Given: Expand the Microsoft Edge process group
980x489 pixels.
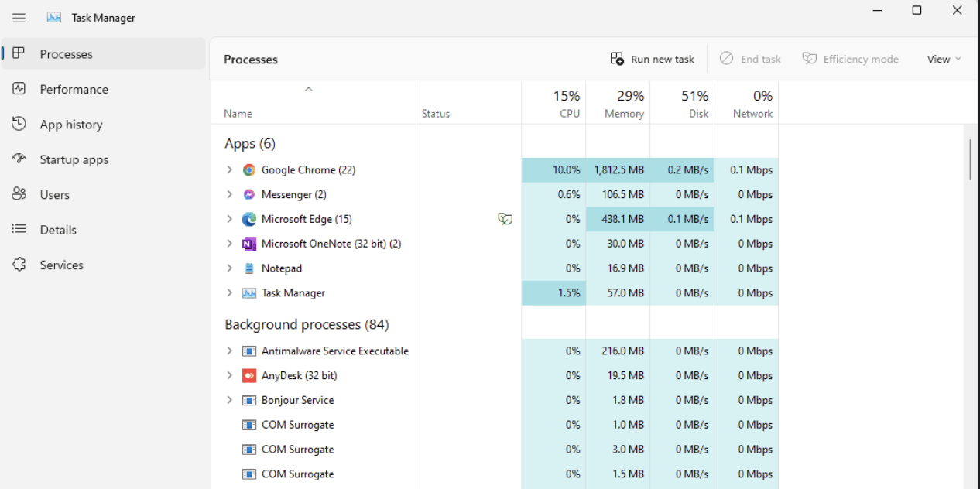Looking at the screenshot, I should [229, 219].
